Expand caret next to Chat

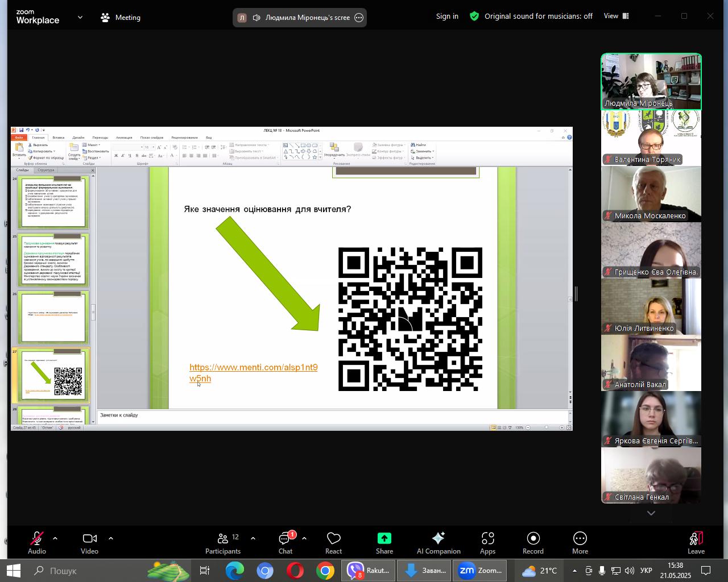304,538
